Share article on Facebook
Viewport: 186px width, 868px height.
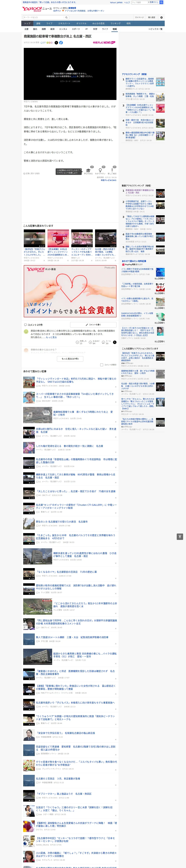(x=61, y=43)
